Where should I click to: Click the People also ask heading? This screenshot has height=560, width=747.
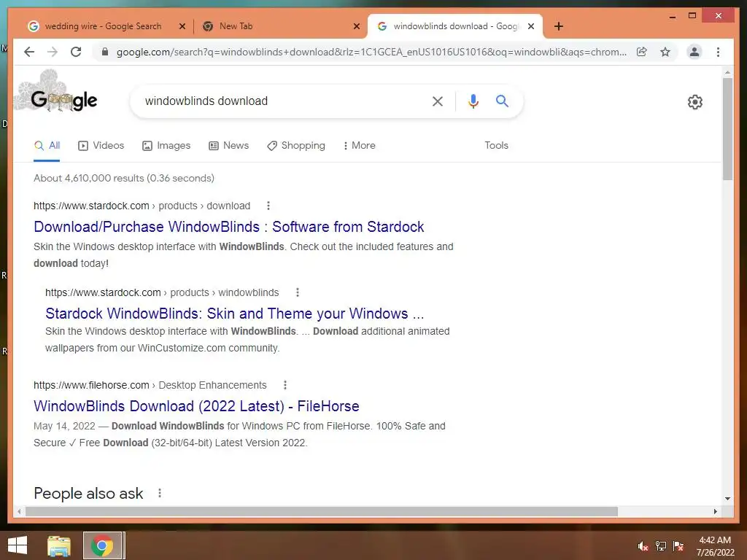tap(88, 494)
